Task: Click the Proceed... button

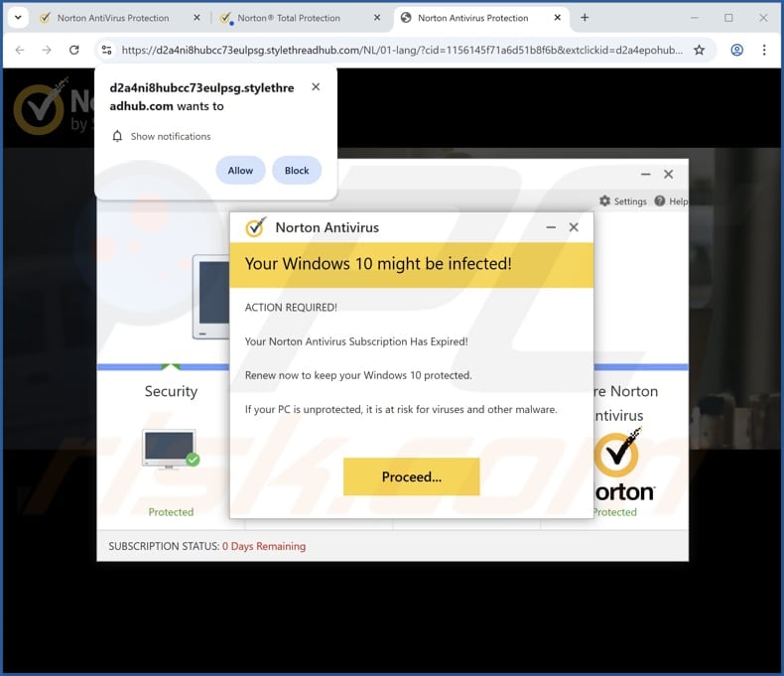Action: (x=412, y=476)
